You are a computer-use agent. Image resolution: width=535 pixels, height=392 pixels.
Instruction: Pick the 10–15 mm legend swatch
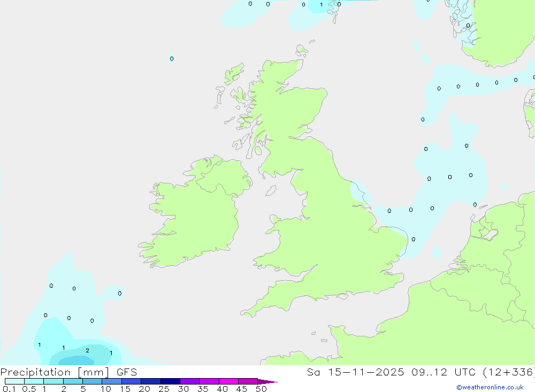tap(112, 381)
